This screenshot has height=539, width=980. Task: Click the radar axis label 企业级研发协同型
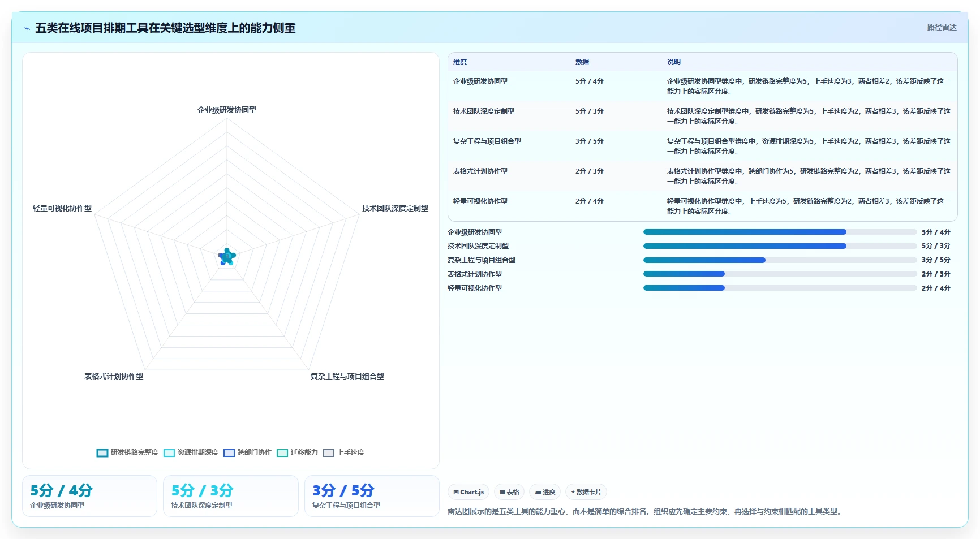point(227,110)
